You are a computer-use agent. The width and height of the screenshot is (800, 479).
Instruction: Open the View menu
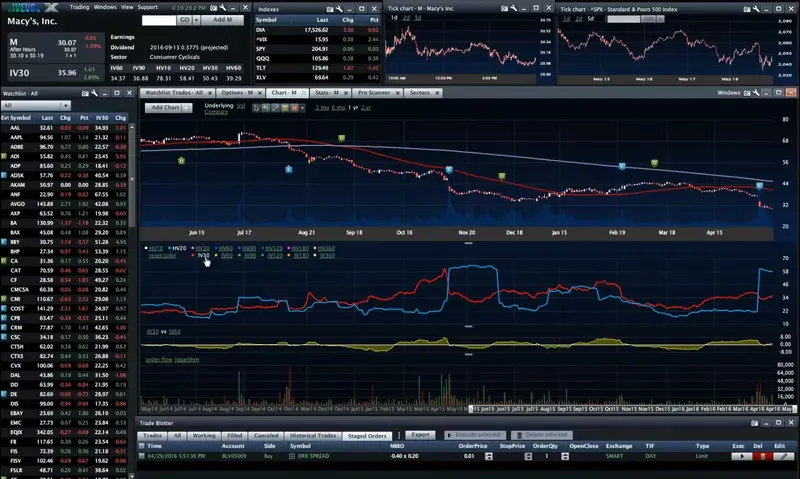tap(127, 7)
